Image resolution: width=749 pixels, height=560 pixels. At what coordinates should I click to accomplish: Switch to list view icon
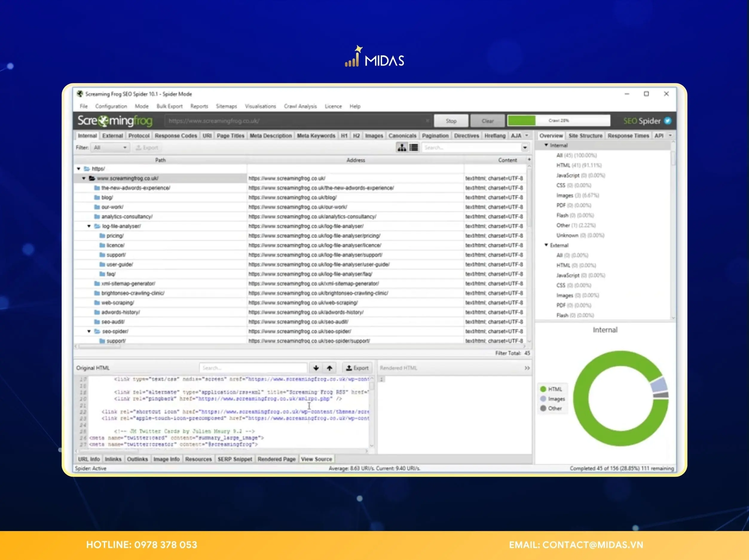(x=413, y=148)
